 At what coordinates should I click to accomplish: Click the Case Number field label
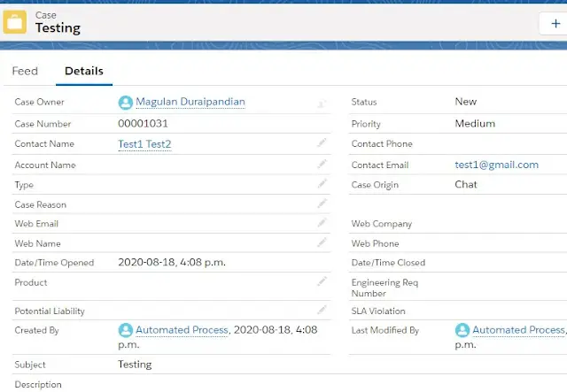pyautogui.click(x=43, y=124)
